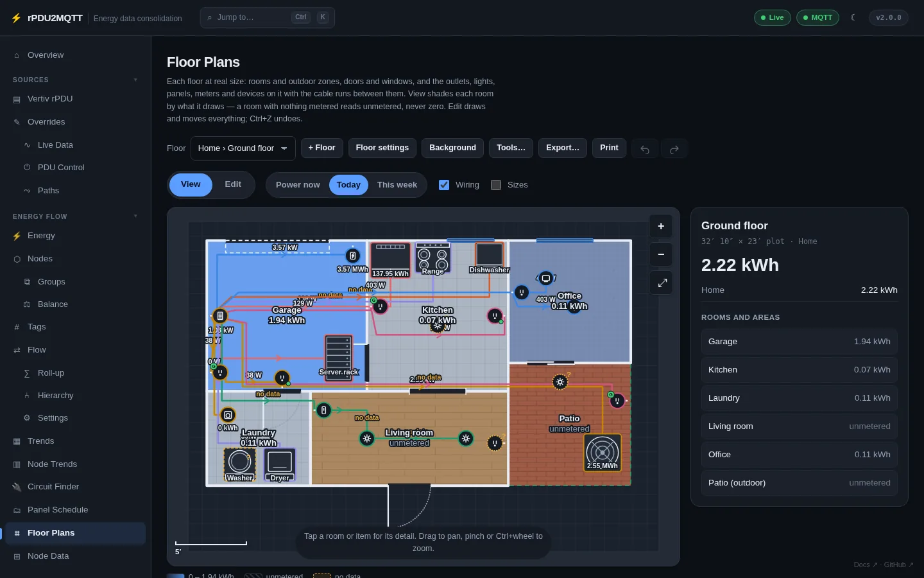The width and height of the screenshot is (924, 578).
Task: Open Node Data page
Action: (x=76, y=556)
